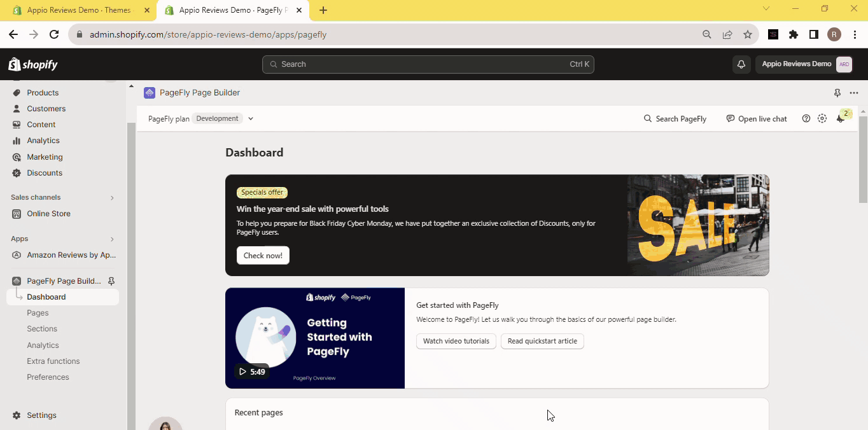Click the Products tag icon in sidebar

tap(17, 93)
